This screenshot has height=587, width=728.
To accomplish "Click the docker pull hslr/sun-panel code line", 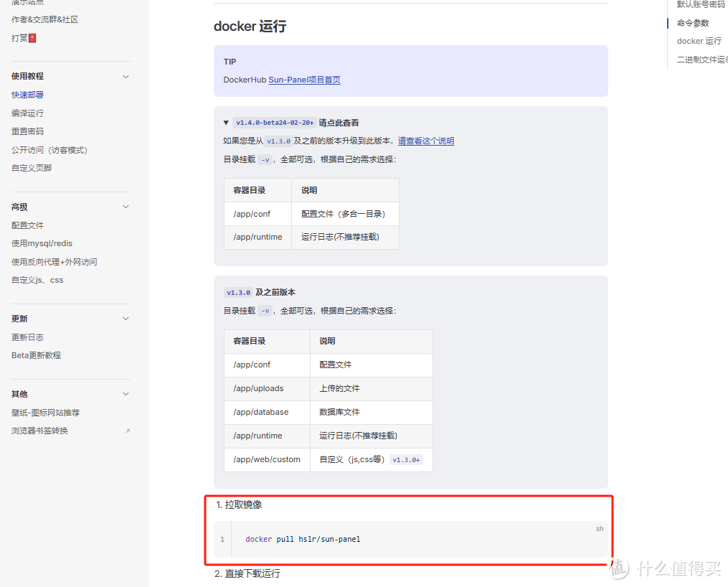I will [303, 539].
